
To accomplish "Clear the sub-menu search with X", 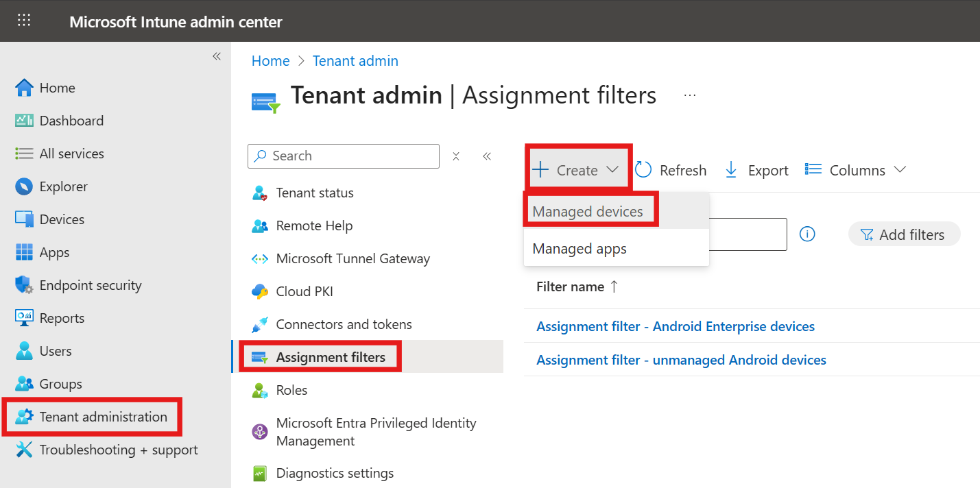I will [x=455, y=156].
